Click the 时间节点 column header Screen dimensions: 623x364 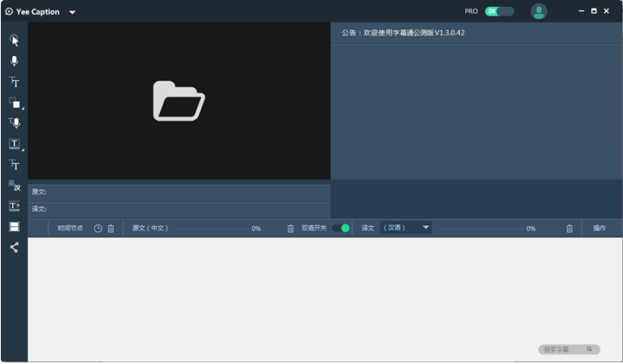point(71,228)
